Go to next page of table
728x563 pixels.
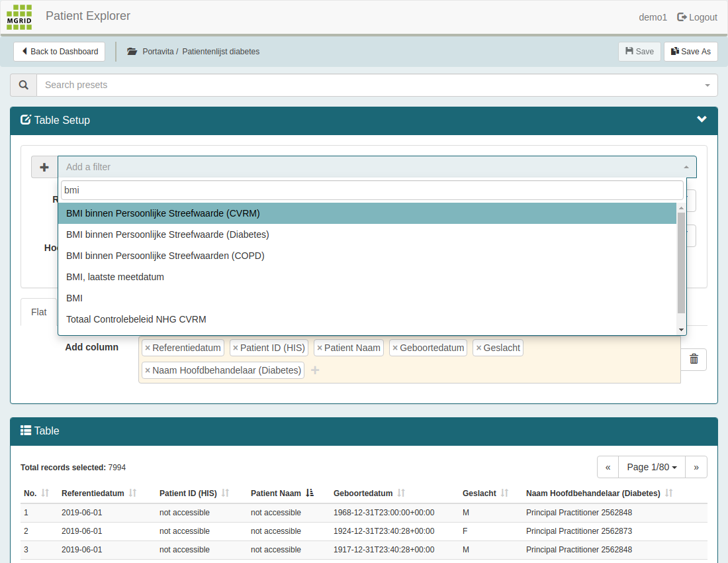tap(696, 468)
